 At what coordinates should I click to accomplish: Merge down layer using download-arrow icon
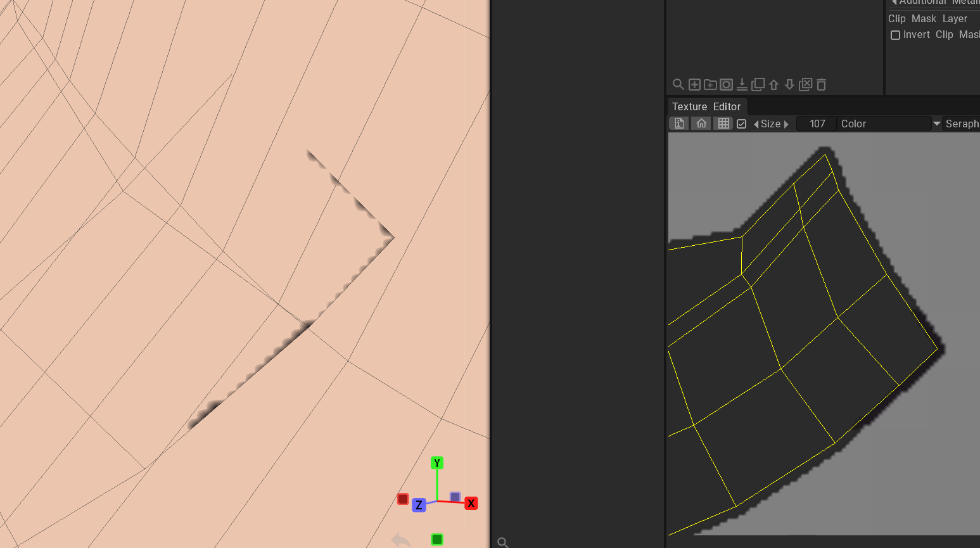(742, 84)
